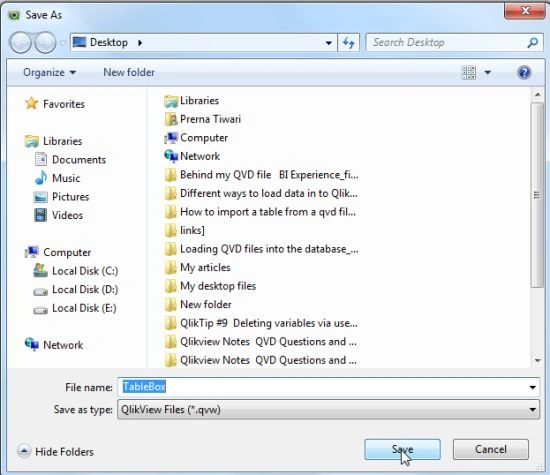Click Favorites star icon
The height and width of the screenshot is (475, 550).
(x=31, y=103)
